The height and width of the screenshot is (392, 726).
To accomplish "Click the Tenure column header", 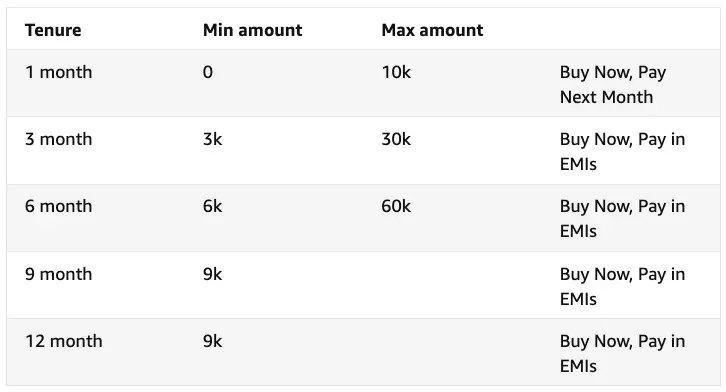I will coord(53,30).
